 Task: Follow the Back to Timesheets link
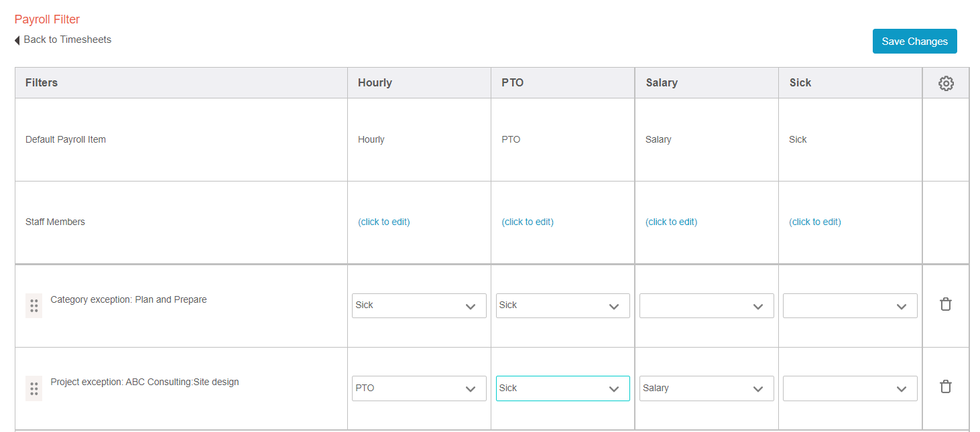(x=67, y=40)
